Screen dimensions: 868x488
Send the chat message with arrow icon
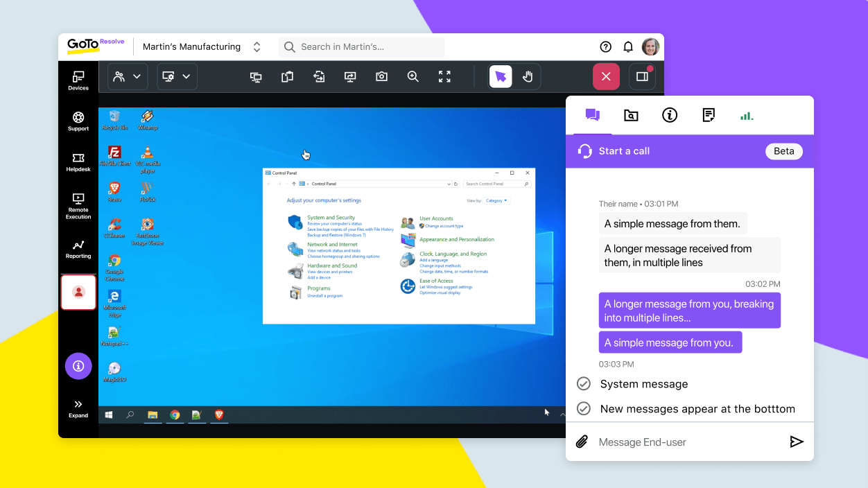797,442
